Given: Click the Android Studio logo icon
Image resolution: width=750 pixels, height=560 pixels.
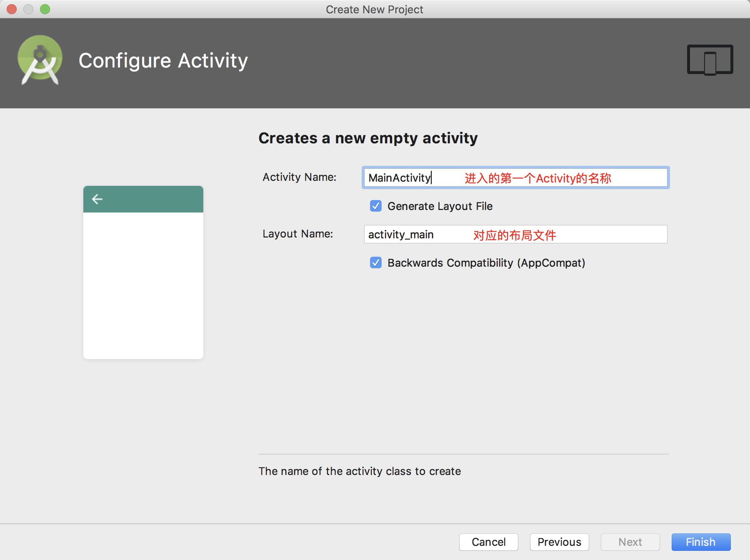Looking at the screenshot, I should [x=40, y=60].
